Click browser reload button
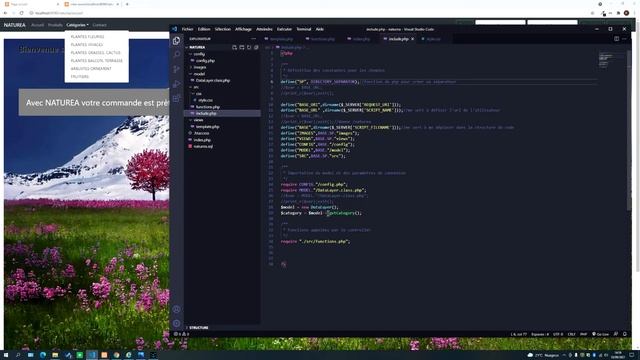 tap(22, 13)
